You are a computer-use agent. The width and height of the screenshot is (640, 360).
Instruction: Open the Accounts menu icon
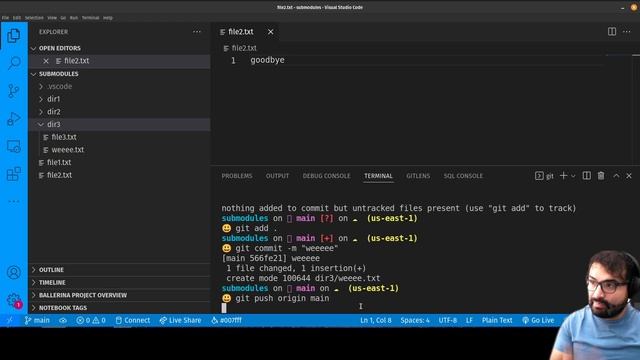point(13,272)
